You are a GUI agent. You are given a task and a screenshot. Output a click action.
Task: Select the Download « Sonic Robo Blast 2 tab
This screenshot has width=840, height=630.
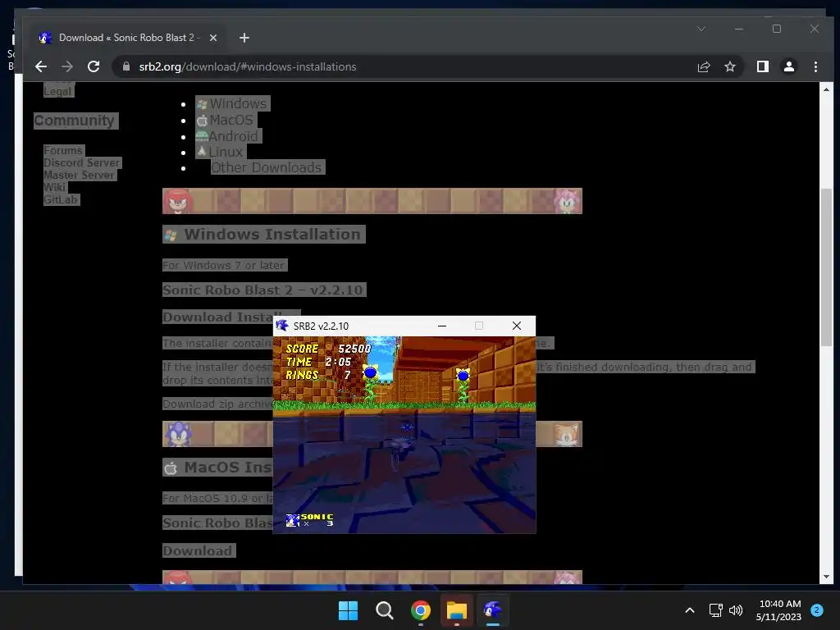tap(127, 38)
